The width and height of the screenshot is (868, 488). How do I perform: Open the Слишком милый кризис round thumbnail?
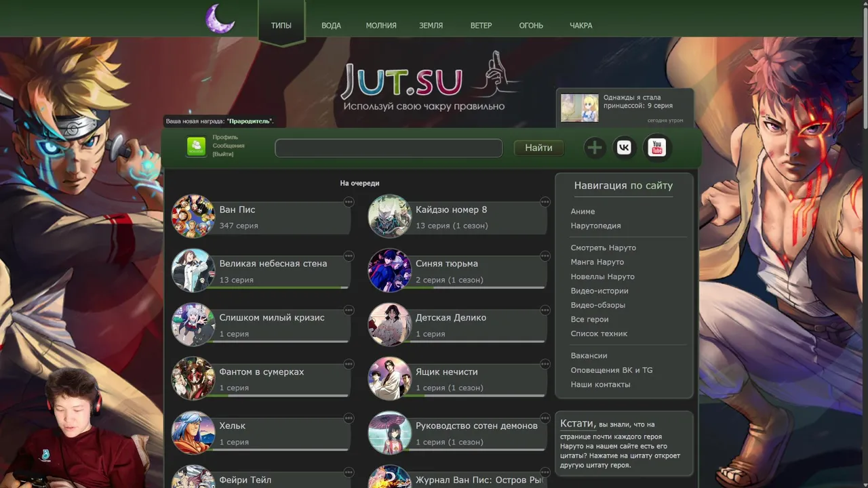(193, 325)
